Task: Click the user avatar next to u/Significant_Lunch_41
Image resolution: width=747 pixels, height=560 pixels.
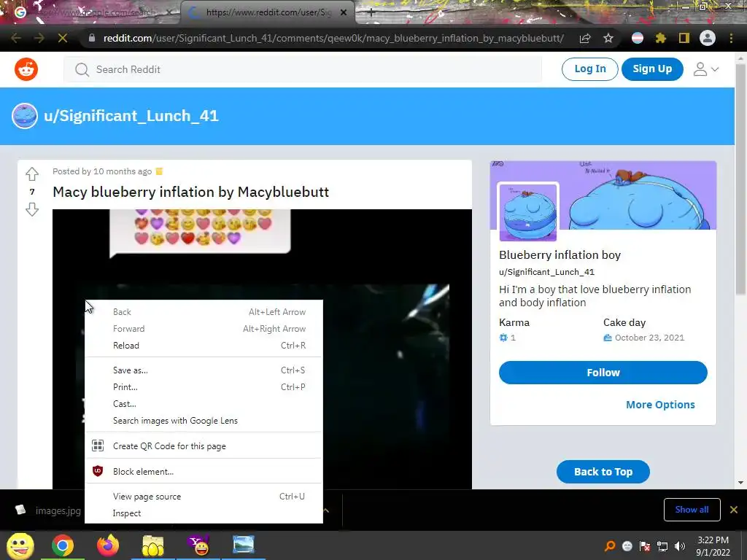Action: 25,116
